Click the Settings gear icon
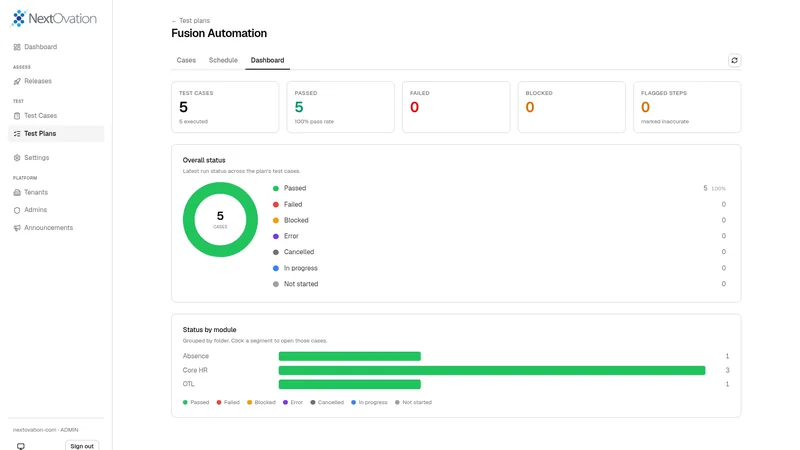This screenshot has height=450, width=800. coord(17,158)
